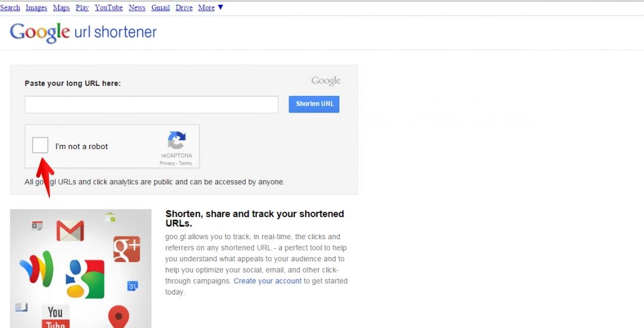The image size is (644, 328).
Task: Open the Search link in top bar
Action: point(10,8)
